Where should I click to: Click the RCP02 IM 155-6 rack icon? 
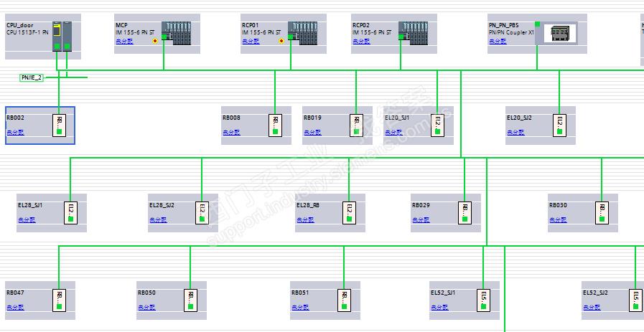(x=413, y=33)
